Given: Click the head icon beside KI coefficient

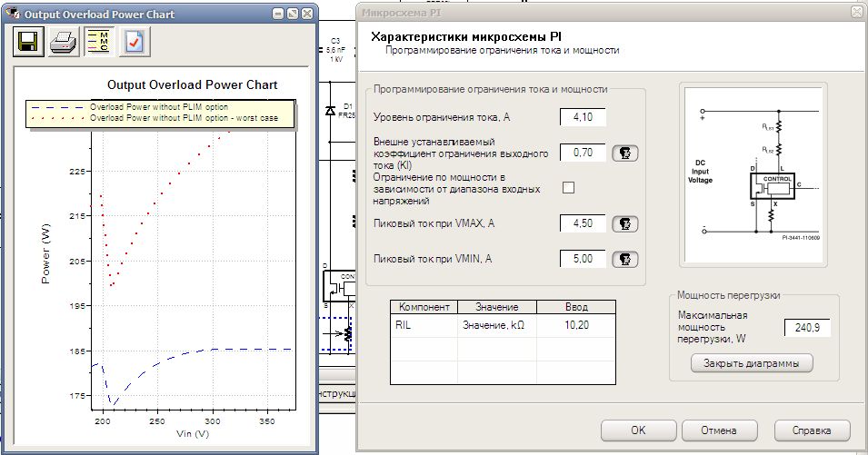Looking at the screenshot, I should (x=624, y=153).
